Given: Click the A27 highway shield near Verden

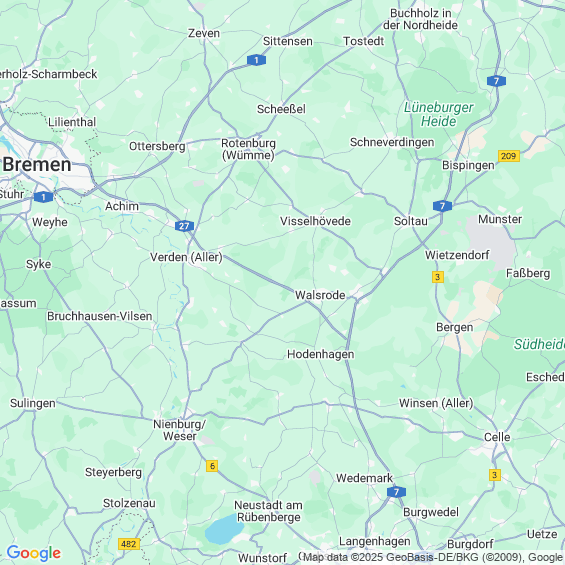Looking at the screenshot, I should click(x=184, y=226).
